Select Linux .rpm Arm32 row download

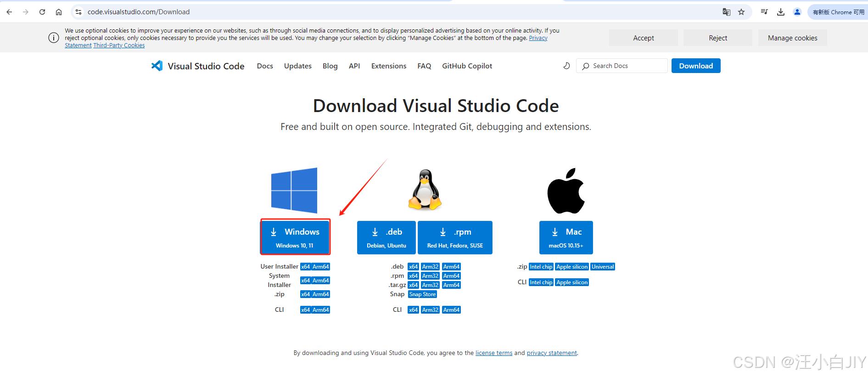430,276
